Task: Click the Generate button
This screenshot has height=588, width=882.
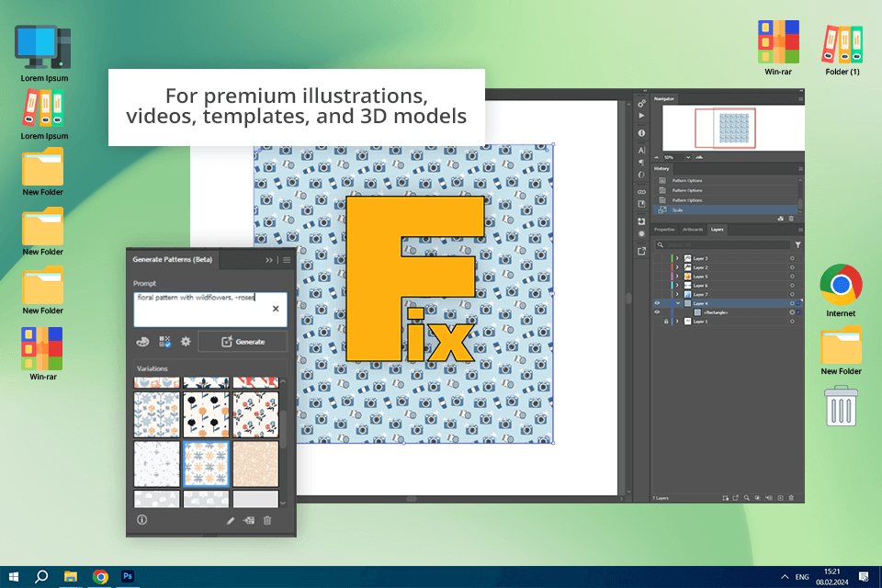Action: coord(243,342)
